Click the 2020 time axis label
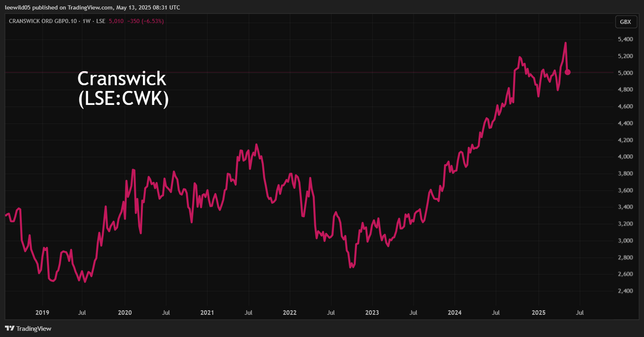644x337 pixels. tap(125, 312)
